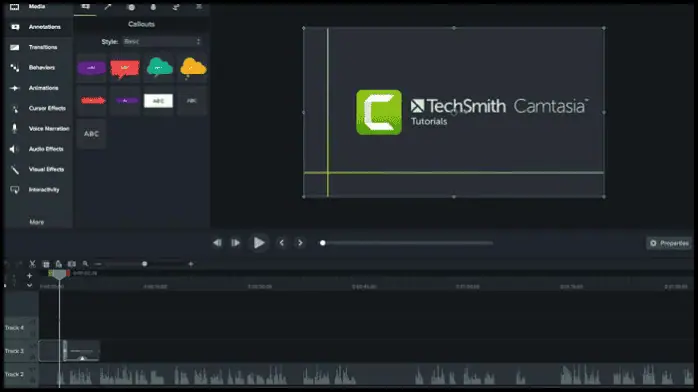Switch to Shapes annotation tab
This screenshot has width=698, height=392.
(130, 7)
